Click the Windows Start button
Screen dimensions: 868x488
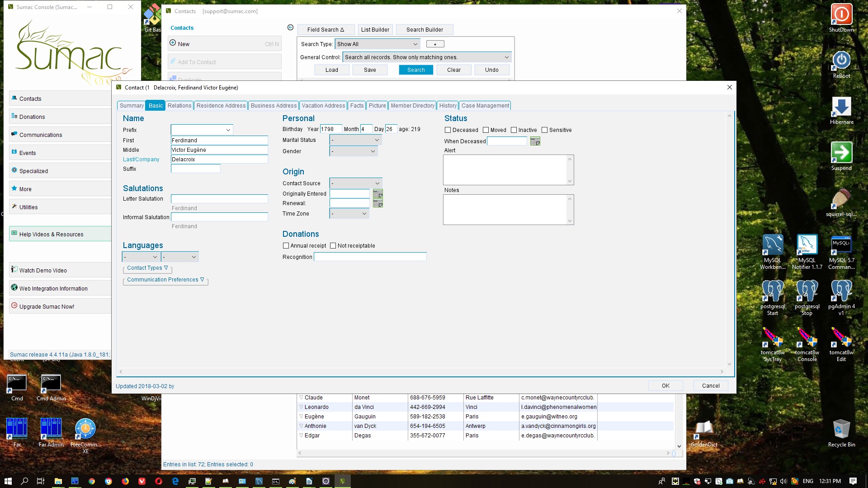point(8,481)
